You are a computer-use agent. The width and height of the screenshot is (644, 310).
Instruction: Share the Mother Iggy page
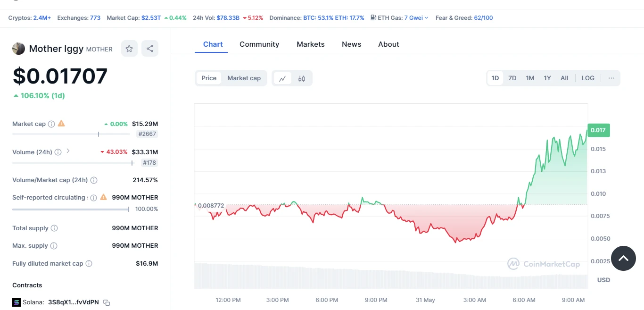tap(150, 49)
